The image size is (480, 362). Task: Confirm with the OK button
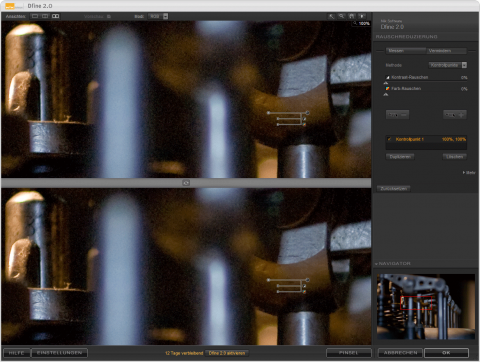pos(446,353)
